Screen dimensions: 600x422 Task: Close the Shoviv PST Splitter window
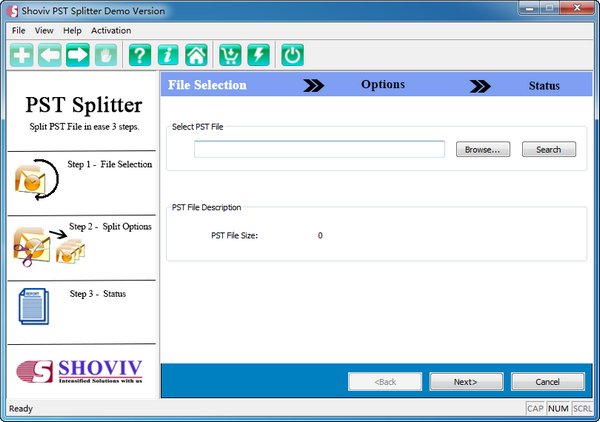[x=577, y=8]
